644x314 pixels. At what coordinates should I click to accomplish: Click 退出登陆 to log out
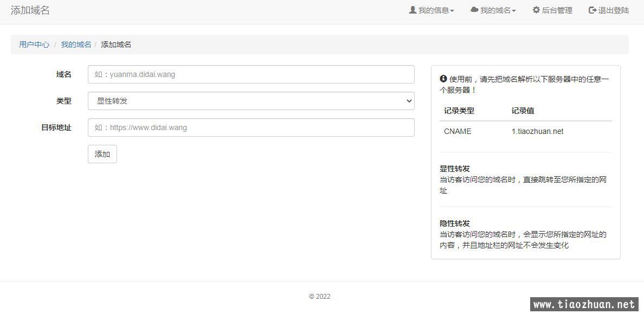tap(609, 10)
